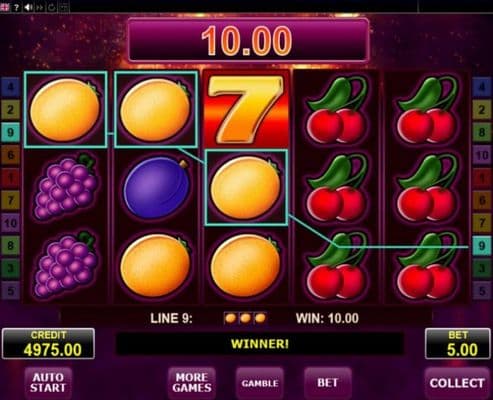Click the COLLECT button
The width and height of the screenshot is (493, 400).
457,383
